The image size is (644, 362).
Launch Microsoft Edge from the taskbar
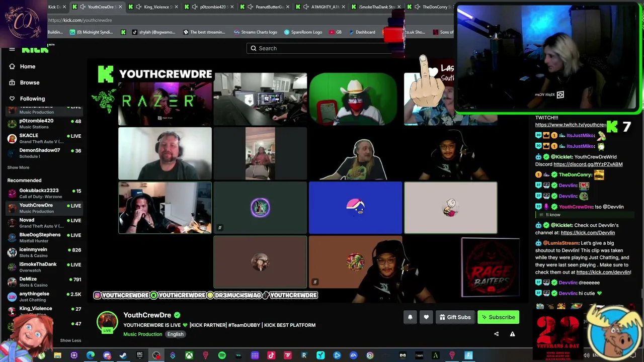point(91,356)
